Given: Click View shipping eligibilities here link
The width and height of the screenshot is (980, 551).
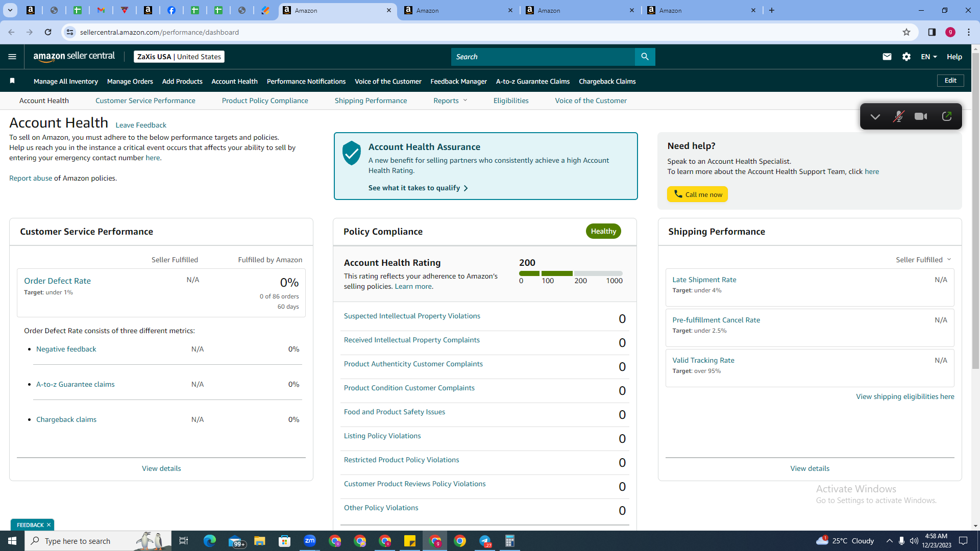Looking at the screenshot, I should (x=905, y=396).
